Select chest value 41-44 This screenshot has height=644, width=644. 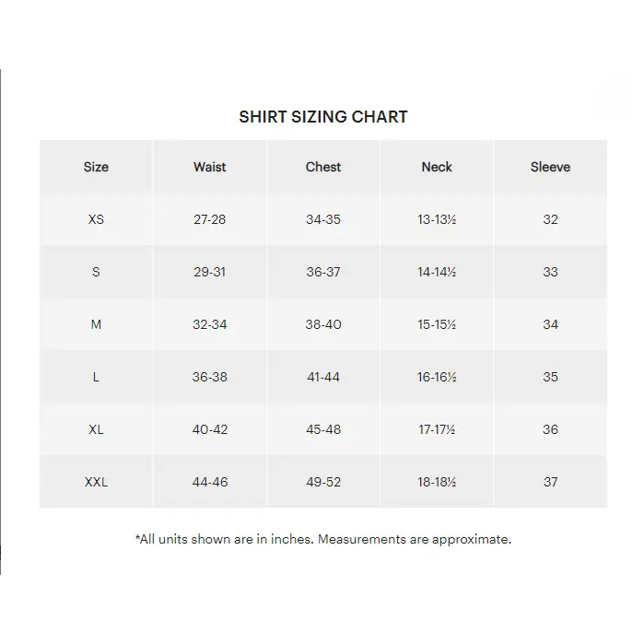[323, 377]
